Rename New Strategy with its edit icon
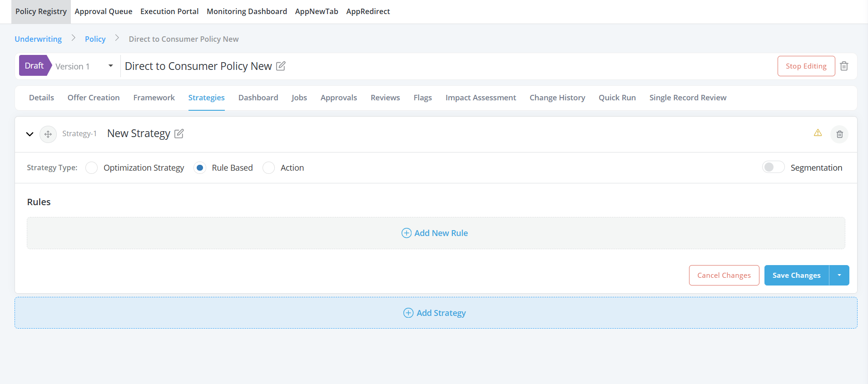This screenshot has width=868, height=384. (x=179, y=134)
